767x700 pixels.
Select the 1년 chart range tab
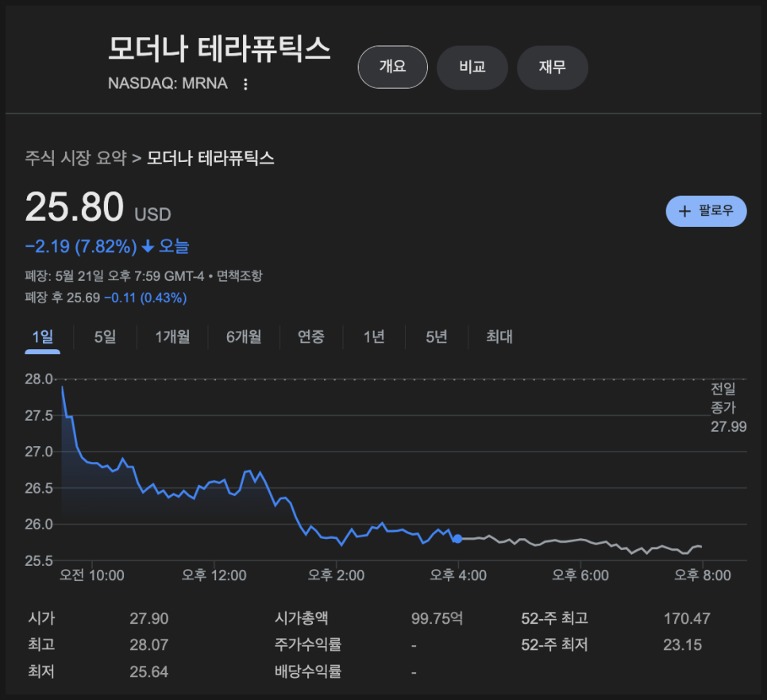pyautogui.click(x=374, y=337)
